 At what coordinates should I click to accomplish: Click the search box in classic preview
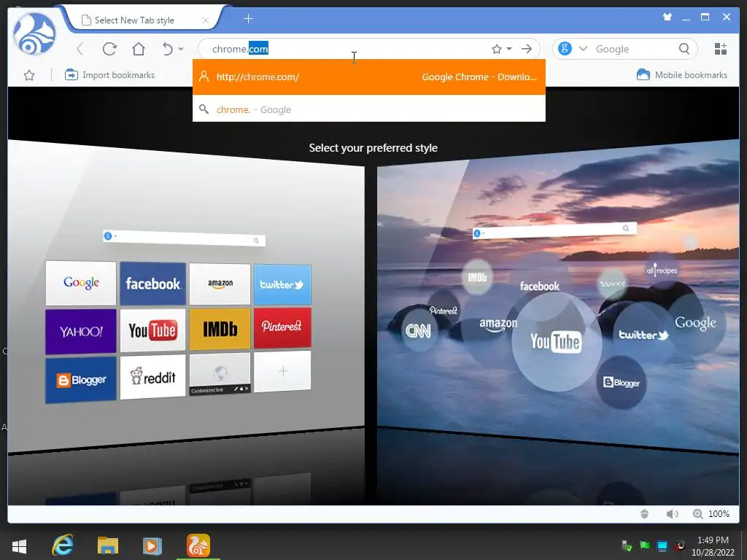[x=184, y=238]
